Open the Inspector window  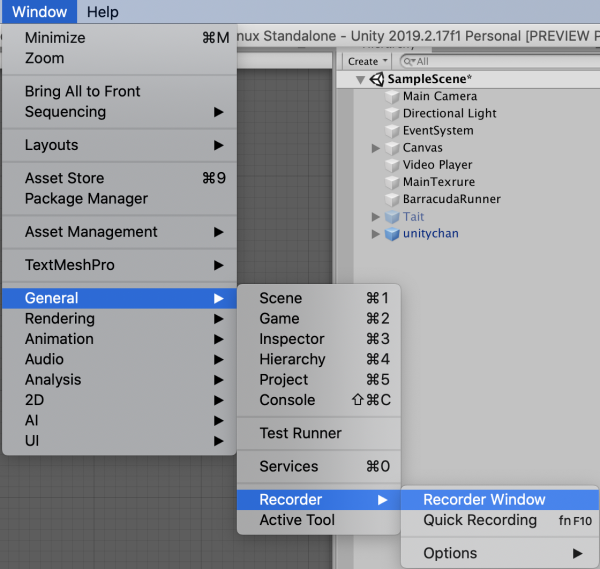tap(319, 339)
